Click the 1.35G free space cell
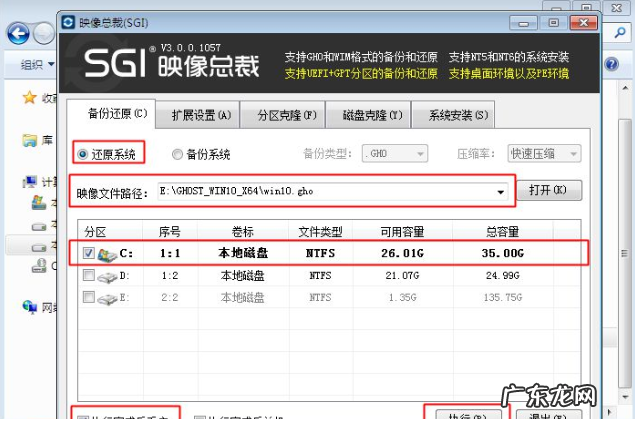Image resolution: width=635 pixels, height=425 pixels. pos(402,297)
